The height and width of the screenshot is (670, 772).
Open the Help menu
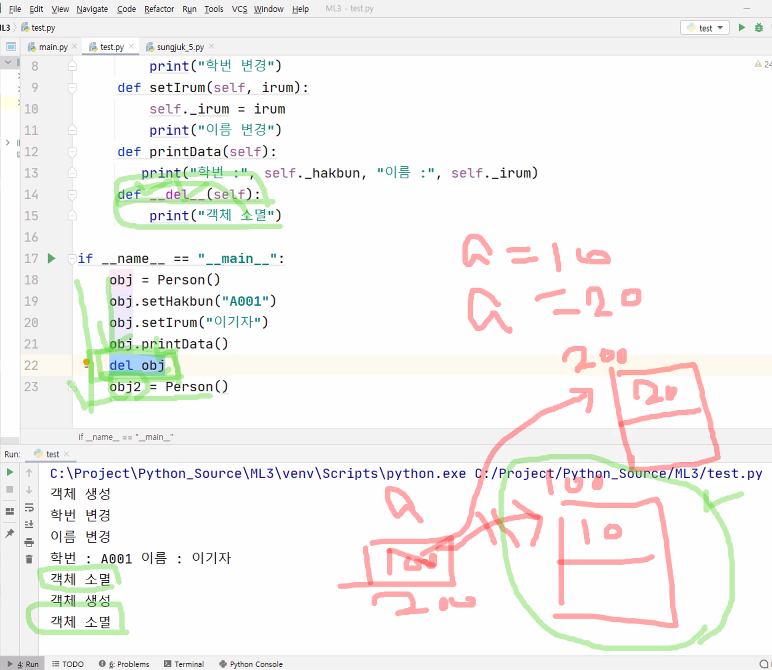[300, 9]
